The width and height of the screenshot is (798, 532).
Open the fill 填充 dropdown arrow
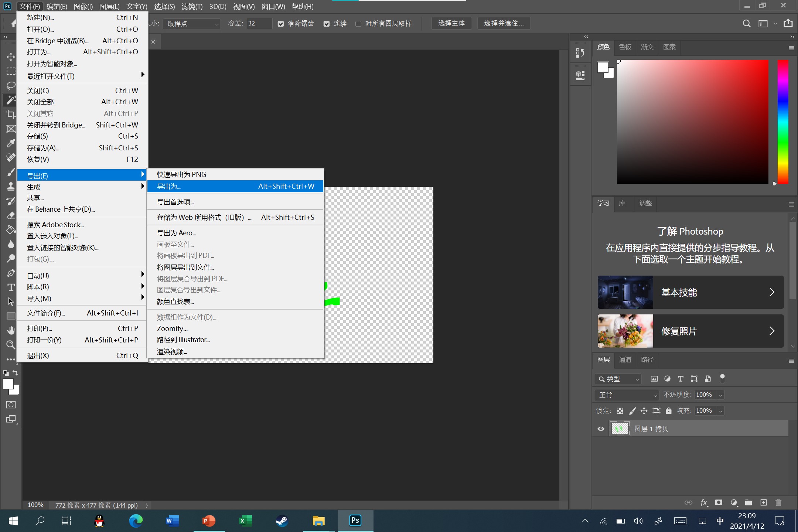[x=720, y=411]
